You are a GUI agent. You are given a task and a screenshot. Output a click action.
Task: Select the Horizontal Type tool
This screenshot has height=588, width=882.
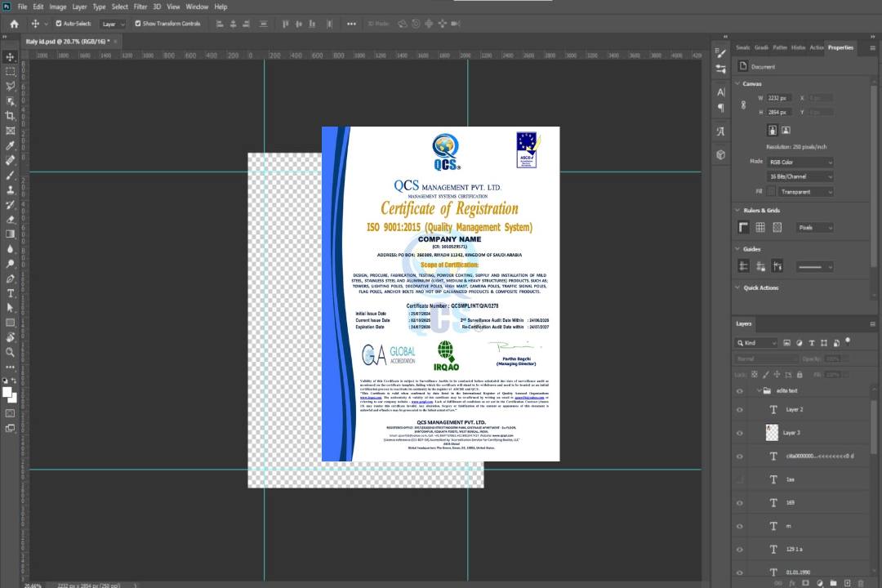click(10, 293)
